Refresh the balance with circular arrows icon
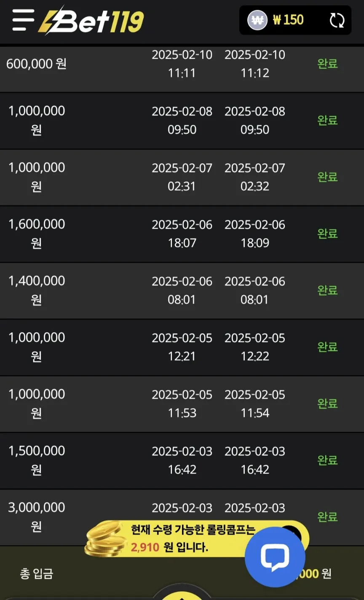This screenshot has height=600, width=364. [x=337, y=20]
